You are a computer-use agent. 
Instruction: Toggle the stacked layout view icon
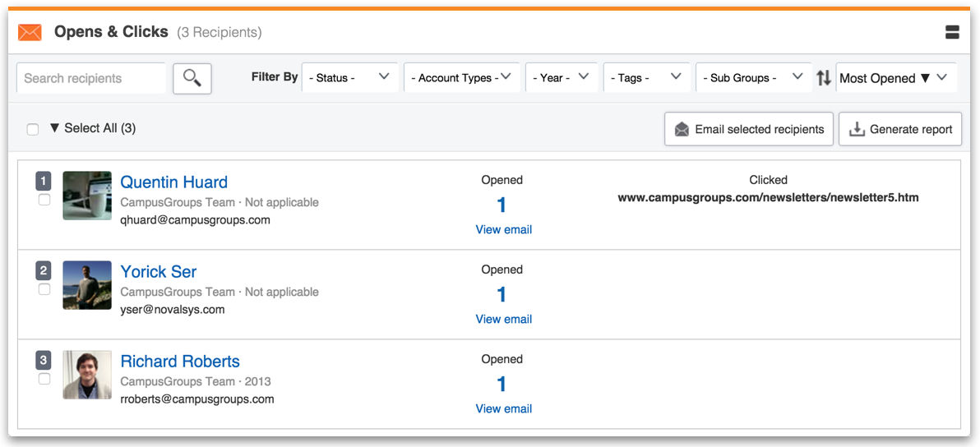click(x=952, y=33)
